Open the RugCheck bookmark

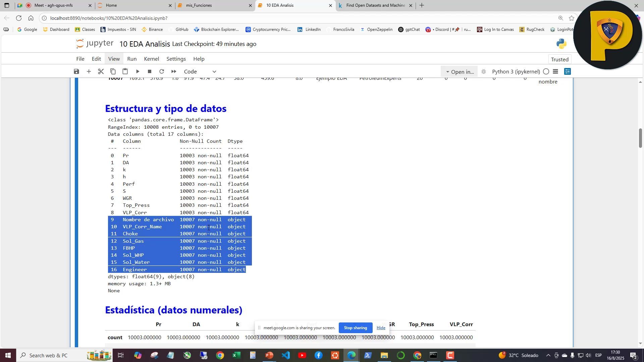532,29
